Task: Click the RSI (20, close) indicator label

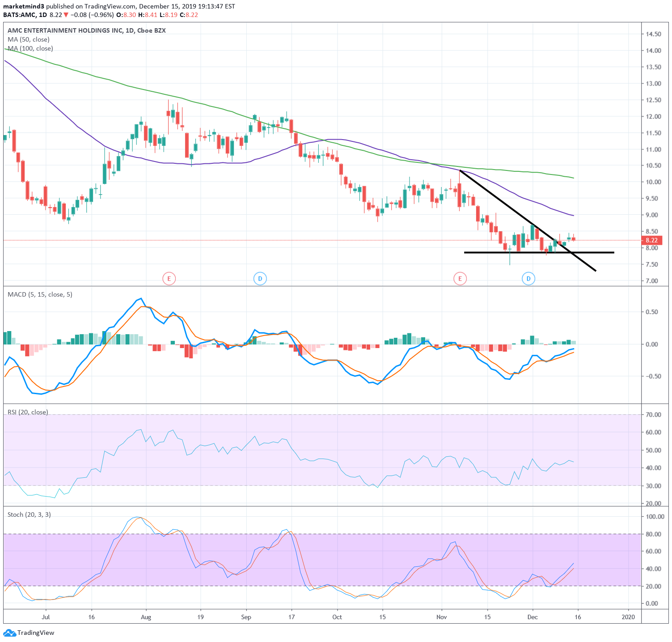Action: click(x=28, y=412)
